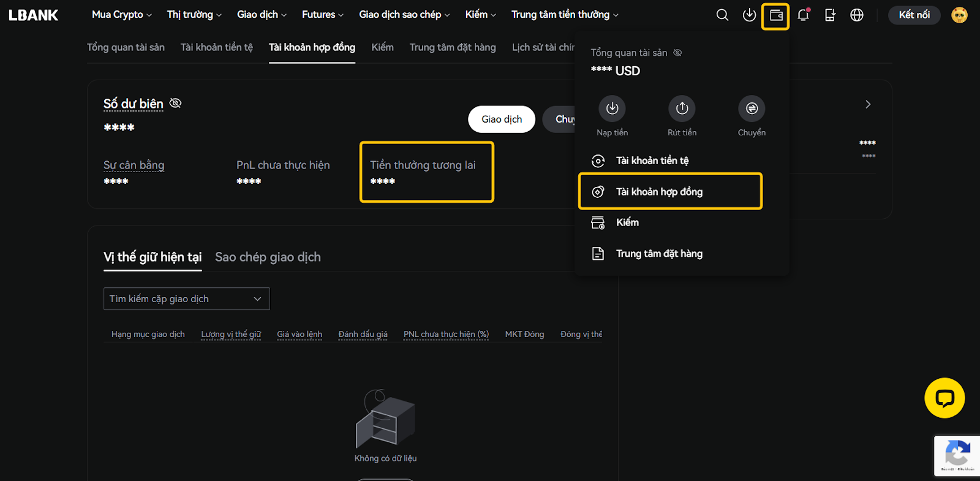Open Tìm kiếm cặp giao dịch dropdown

pos(186,299)
